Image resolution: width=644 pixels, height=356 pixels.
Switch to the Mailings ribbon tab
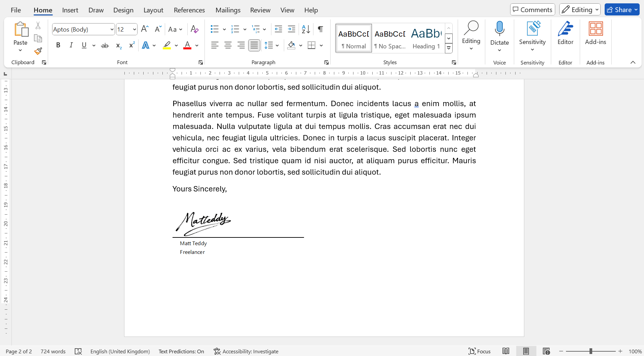[x=228, y=10]
